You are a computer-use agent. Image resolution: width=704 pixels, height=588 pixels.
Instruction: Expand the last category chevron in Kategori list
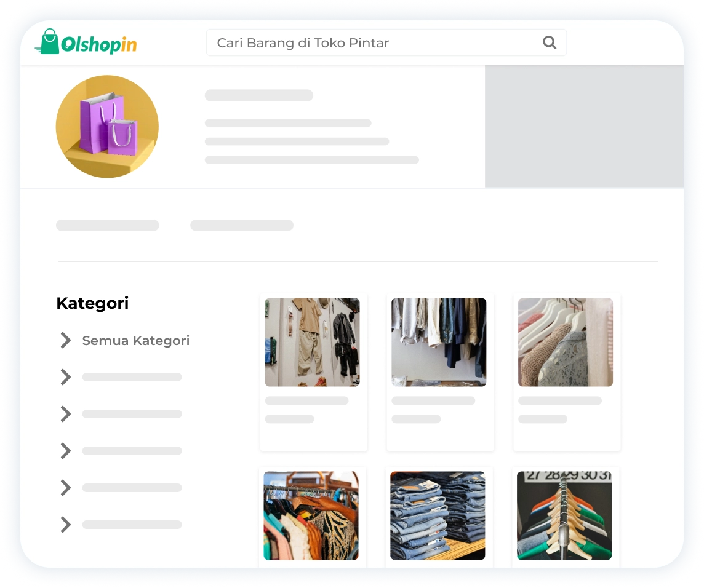click(x=66, y=524)
